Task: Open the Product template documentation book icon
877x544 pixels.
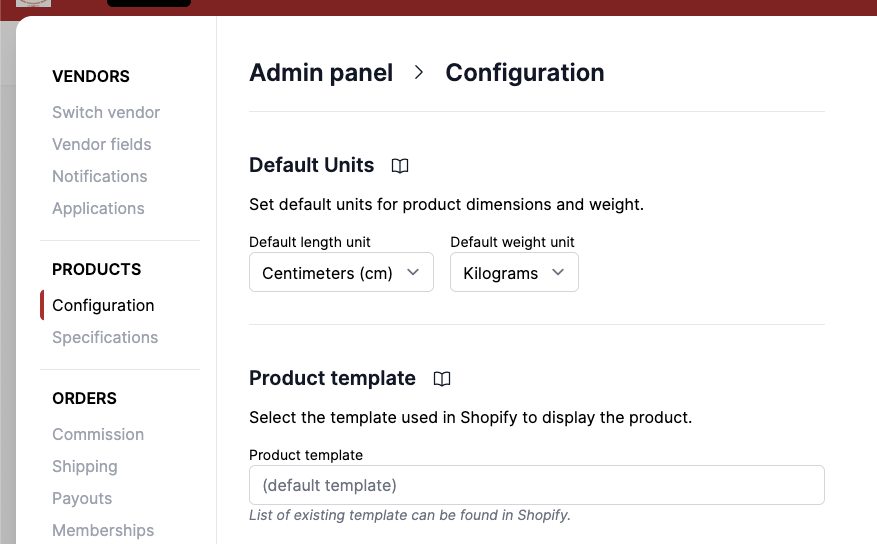Action: 442,379
